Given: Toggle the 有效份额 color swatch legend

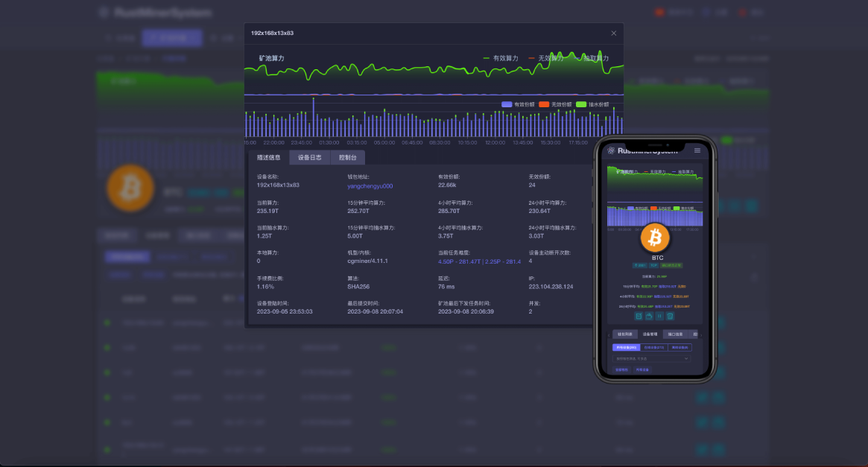Looking at the screenshot, I should (x=507, y=104).
